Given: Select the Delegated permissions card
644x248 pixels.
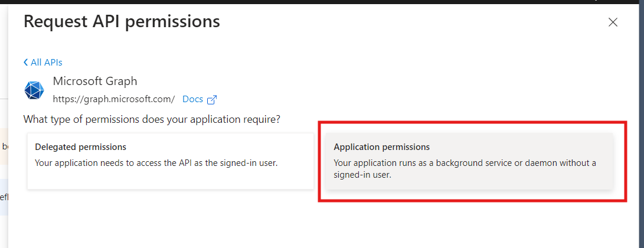Looking at the screenshot, I should (x=171, y=161).
